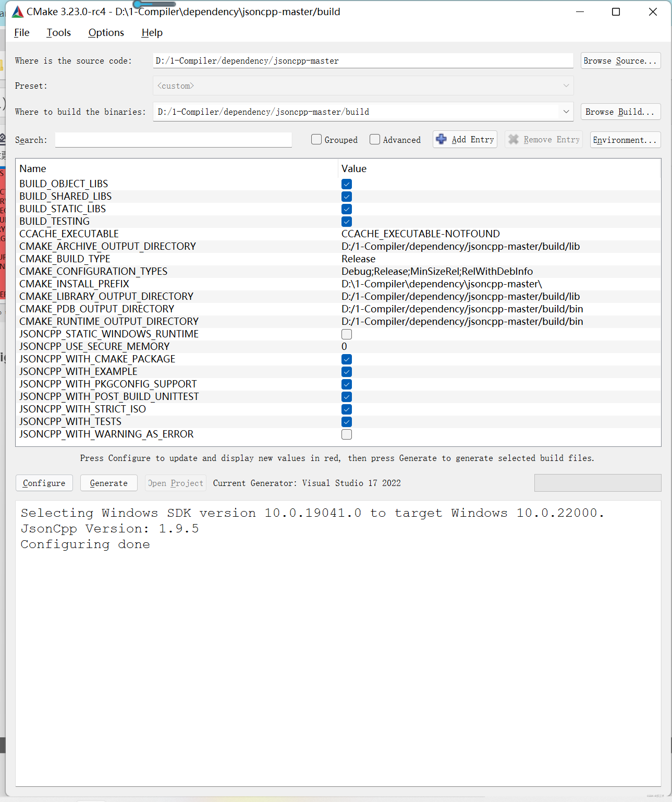The image size is (672, 802).
Task: Open the File menu
Action: click(22, 32)
